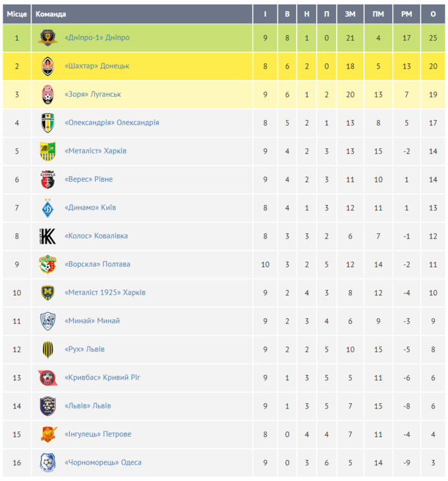This screenshot has height=481, width=448.
Task: Click the Zorya Luhansk team logo
Action: pos(48,95)
